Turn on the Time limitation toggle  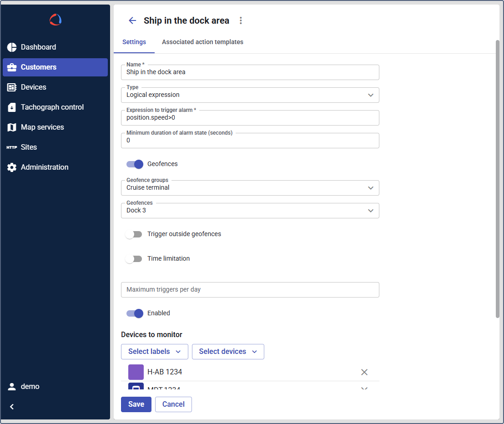(134, 259)
